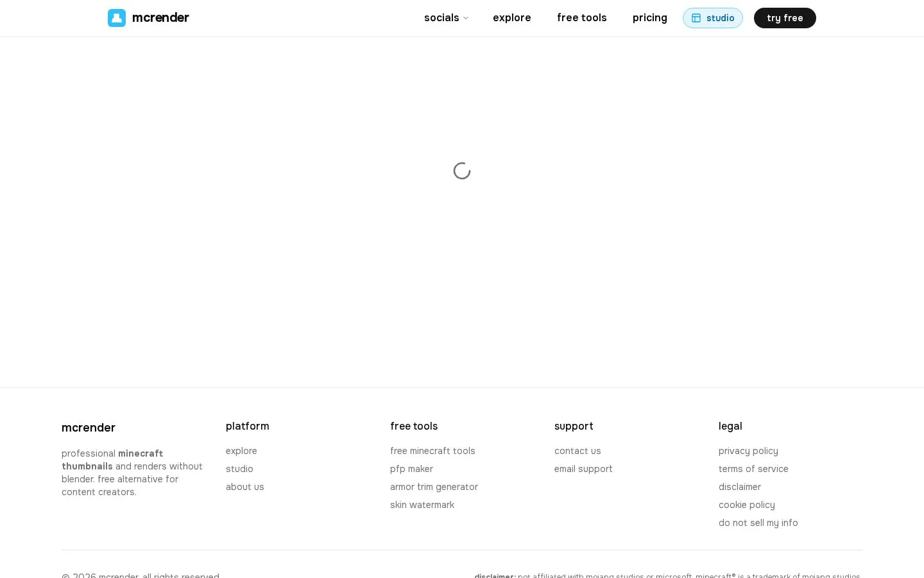The image size is (924, 578).
Task: Click the legal column heading
Action: tap(730, 426)
